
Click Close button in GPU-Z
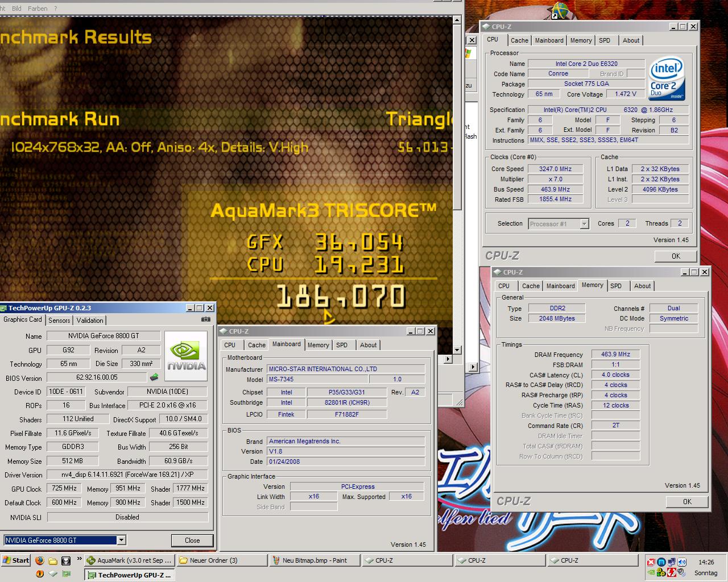point(192,541)
